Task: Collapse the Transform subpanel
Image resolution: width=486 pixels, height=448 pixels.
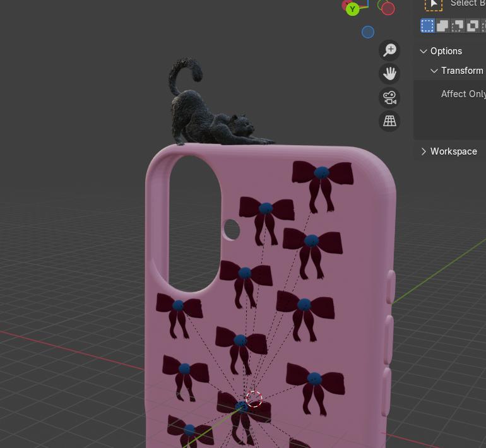Action: tap(434, 71)
